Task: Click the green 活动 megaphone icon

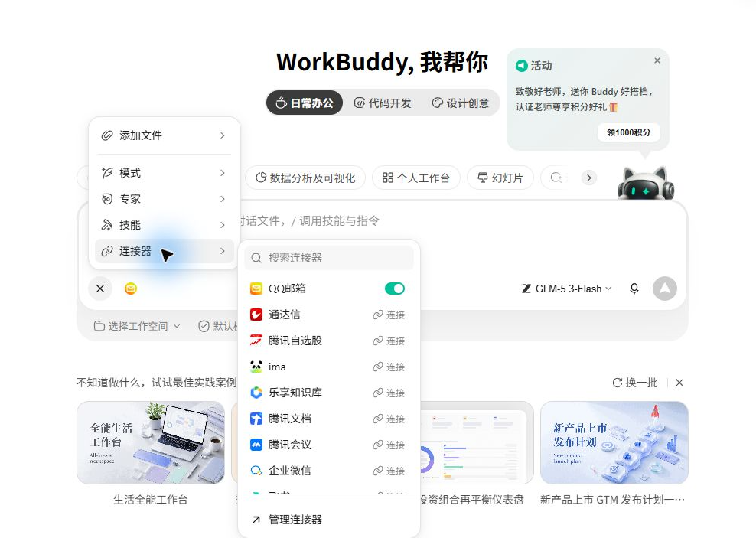Action: (521, 66)
